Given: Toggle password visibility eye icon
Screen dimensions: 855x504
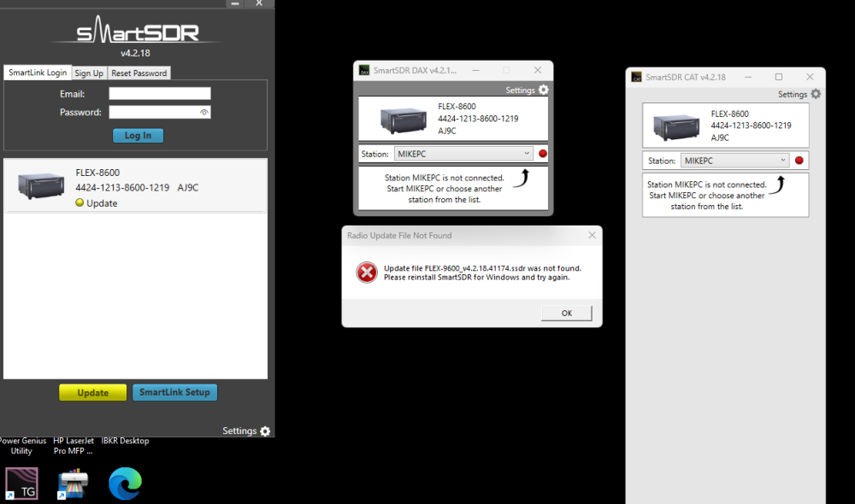Looking at the screenshot, I should pyautogui.click(x=204, y=112).
